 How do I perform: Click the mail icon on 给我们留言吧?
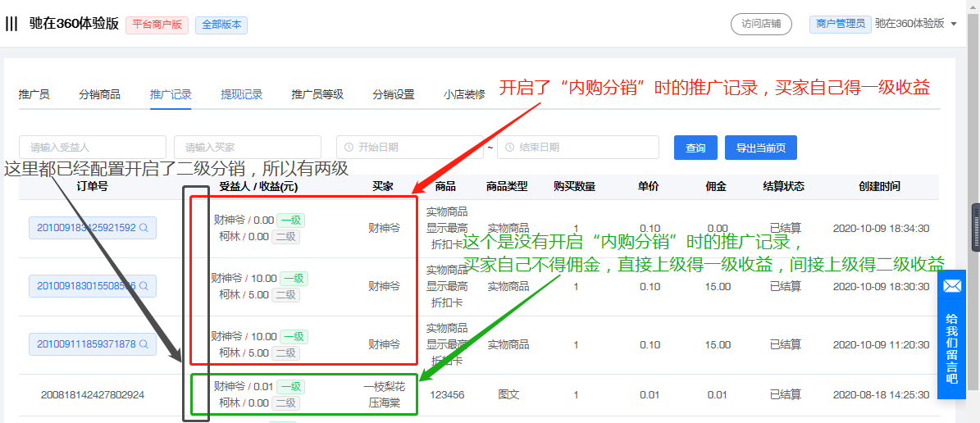952,286
